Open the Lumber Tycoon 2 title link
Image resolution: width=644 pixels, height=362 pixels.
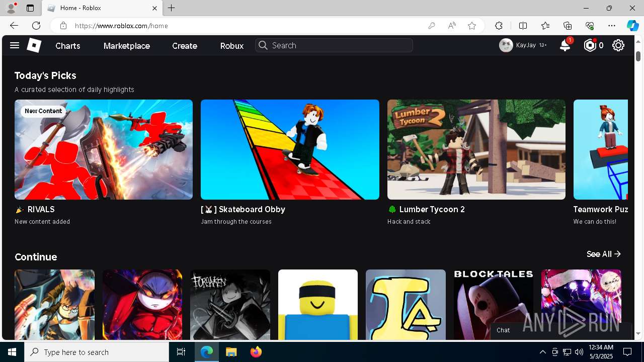click(x=426, y=209)
